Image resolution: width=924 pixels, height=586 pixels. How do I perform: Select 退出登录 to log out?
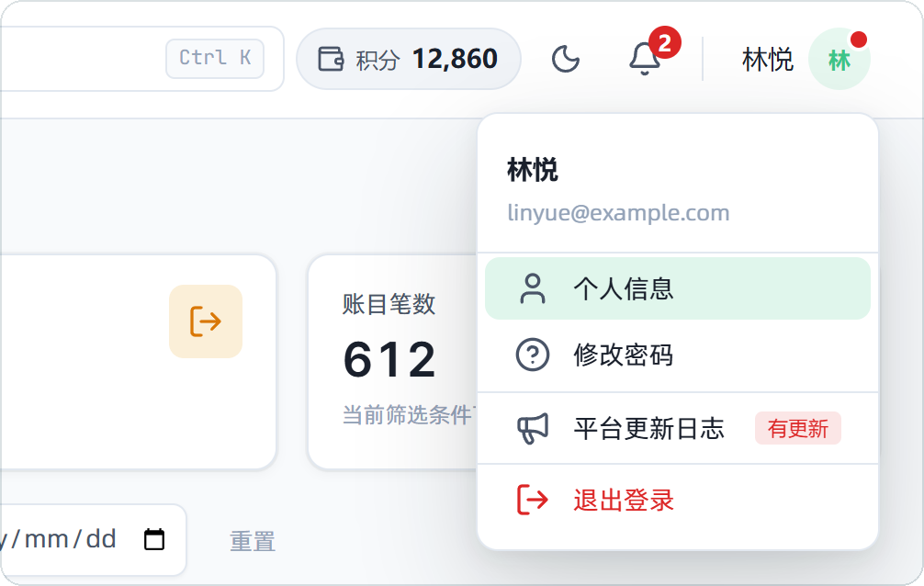coord(678,500)
